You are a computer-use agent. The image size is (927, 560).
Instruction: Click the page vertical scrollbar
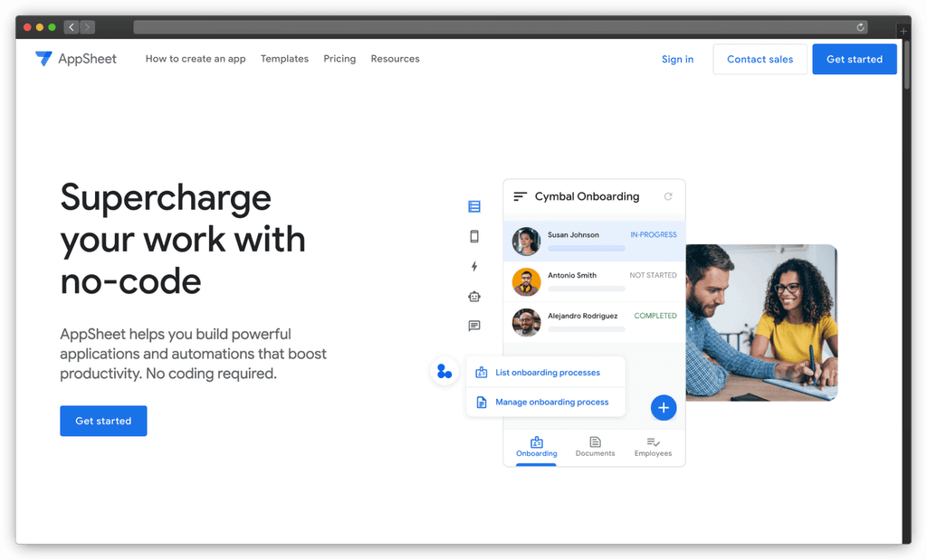click(x=907, y=65)
